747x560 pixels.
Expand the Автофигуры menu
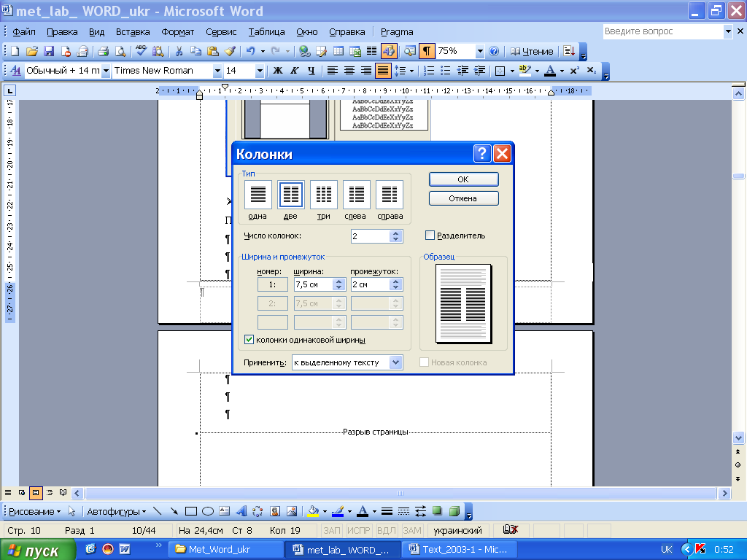[116, 511]
